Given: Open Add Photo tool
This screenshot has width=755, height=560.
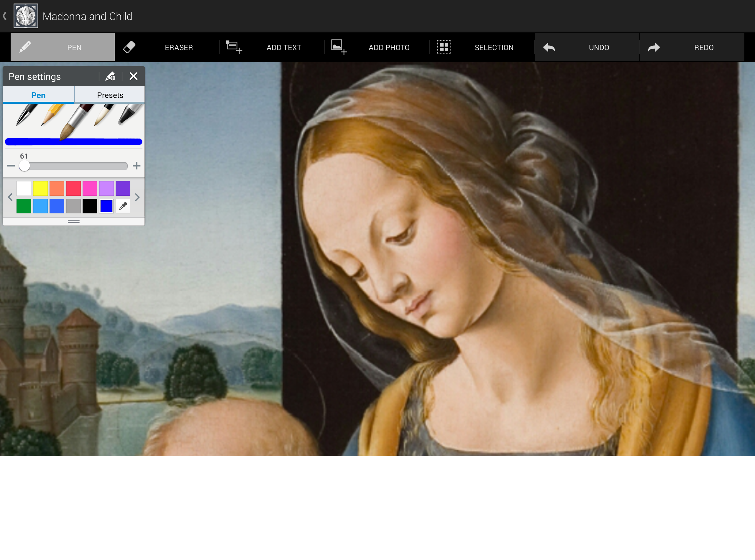Looking at the screenshot, I should click(377, 47).
